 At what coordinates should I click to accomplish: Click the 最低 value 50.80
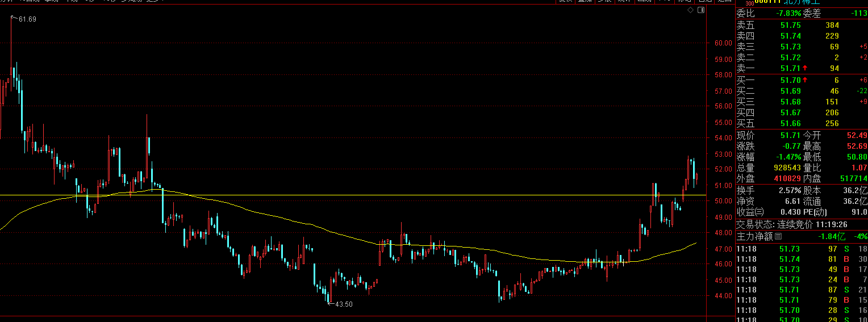point(857,157)
